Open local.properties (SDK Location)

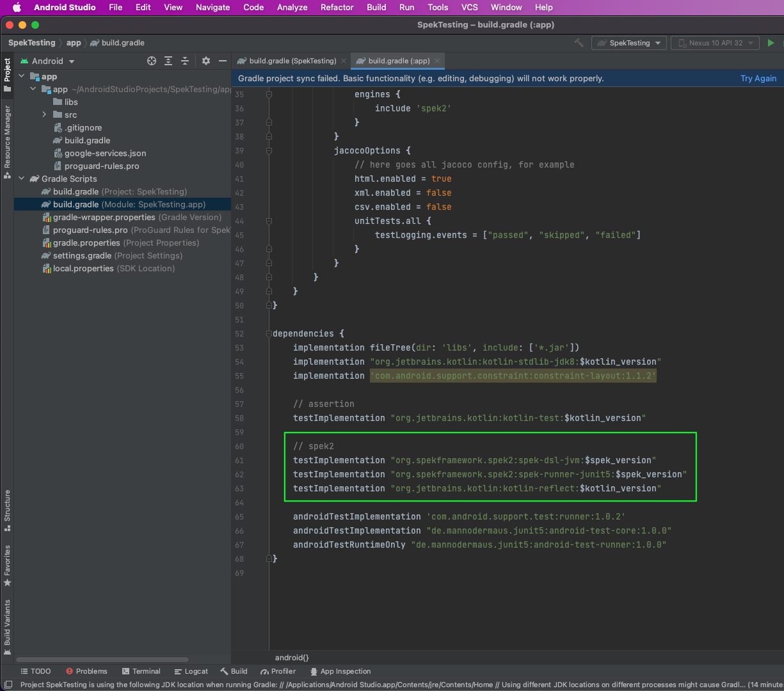coord(108,268)
